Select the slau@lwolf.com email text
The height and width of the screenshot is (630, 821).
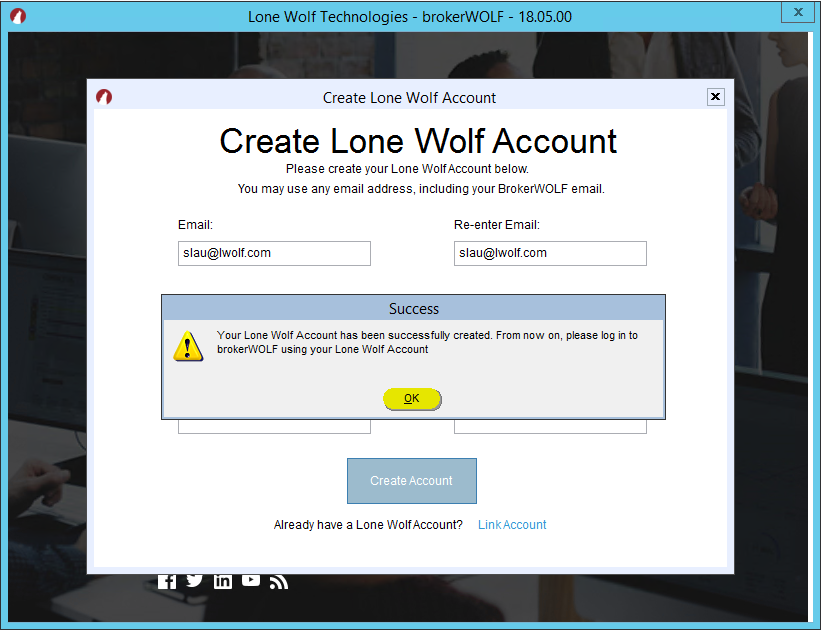pos(274,253)
